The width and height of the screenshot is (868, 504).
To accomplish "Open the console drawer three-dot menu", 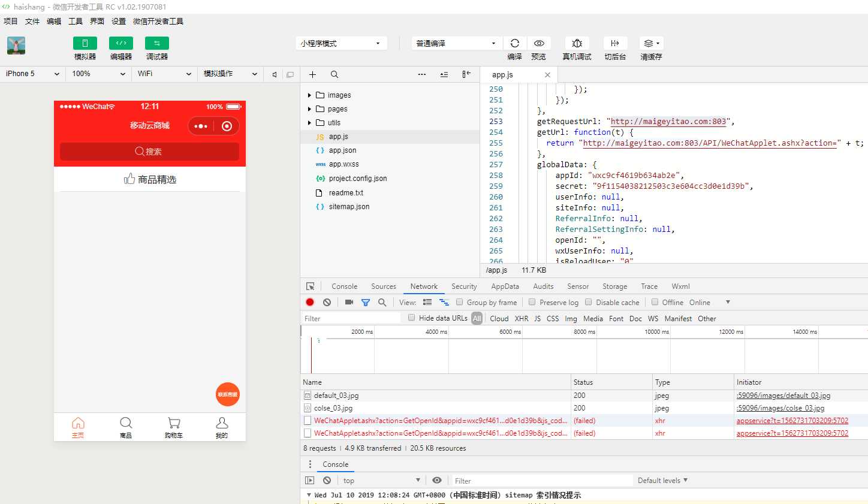I will tap(310, 464).
